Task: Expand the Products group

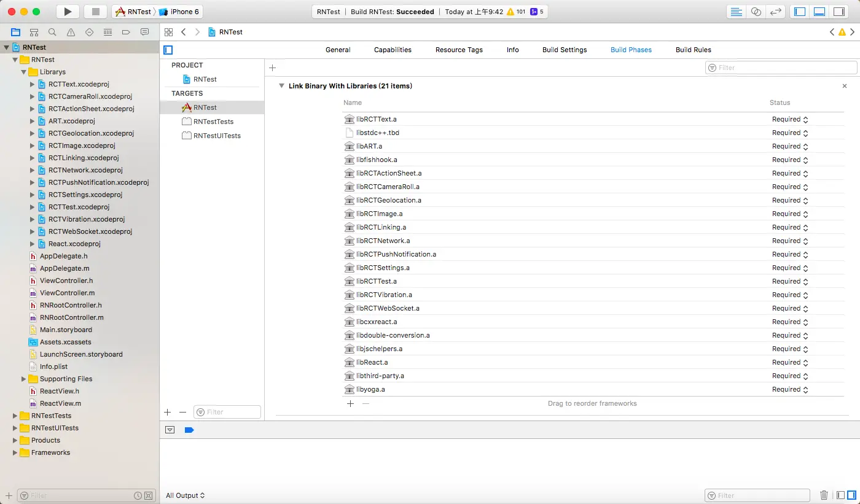Action: coord(15,440)
